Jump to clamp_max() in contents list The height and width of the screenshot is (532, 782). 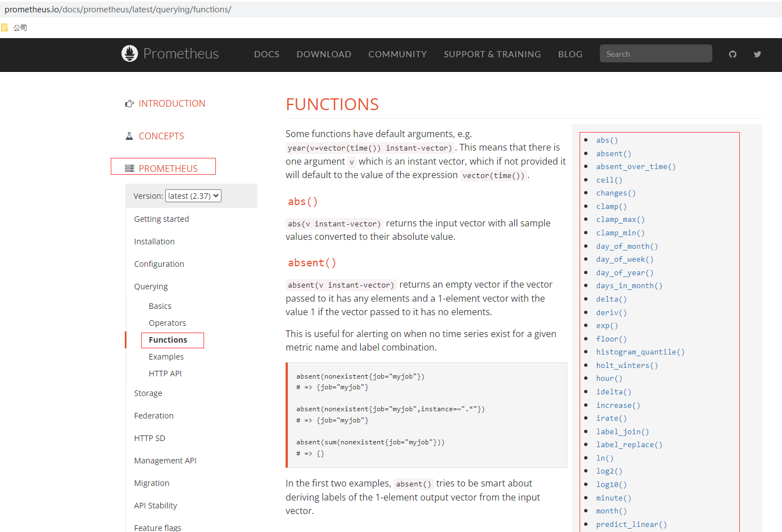click(x=621, y=220)
